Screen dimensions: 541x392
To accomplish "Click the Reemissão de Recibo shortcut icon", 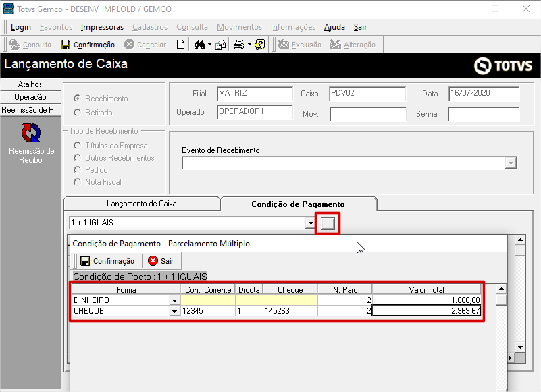I will [x=31, y=133].
